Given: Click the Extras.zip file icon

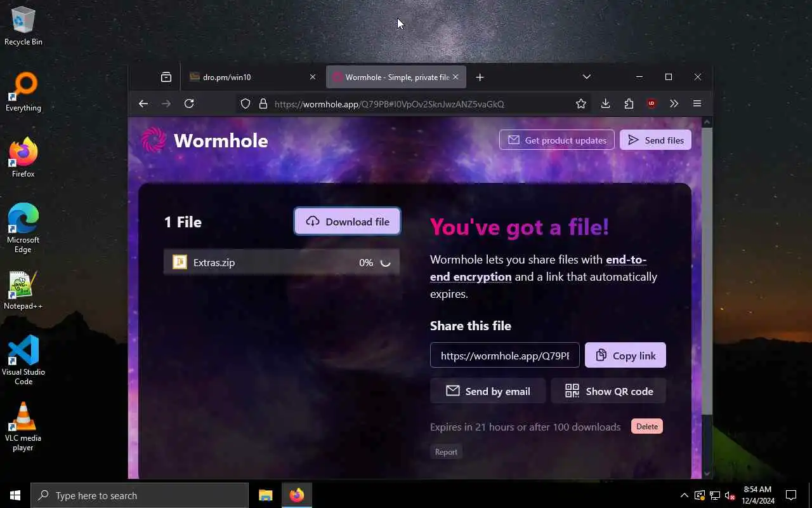Looking at the screenshot, I should coord(180,262).
